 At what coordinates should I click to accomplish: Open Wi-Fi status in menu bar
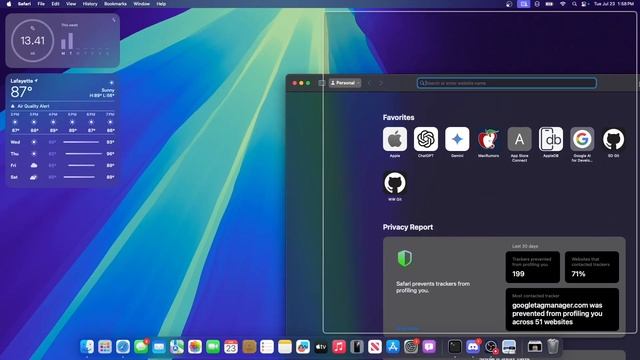[562, 4]
